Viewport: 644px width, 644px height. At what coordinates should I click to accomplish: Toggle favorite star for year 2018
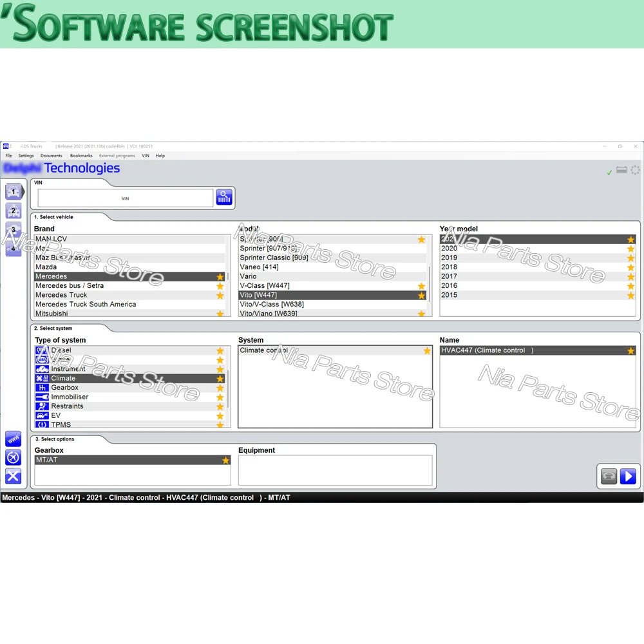631,267
